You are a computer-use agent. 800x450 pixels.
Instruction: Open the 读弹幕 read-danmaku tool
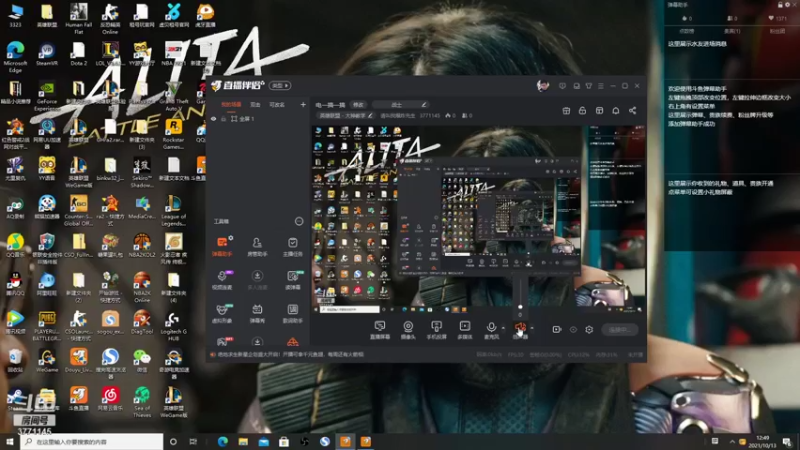coord(292,280)
